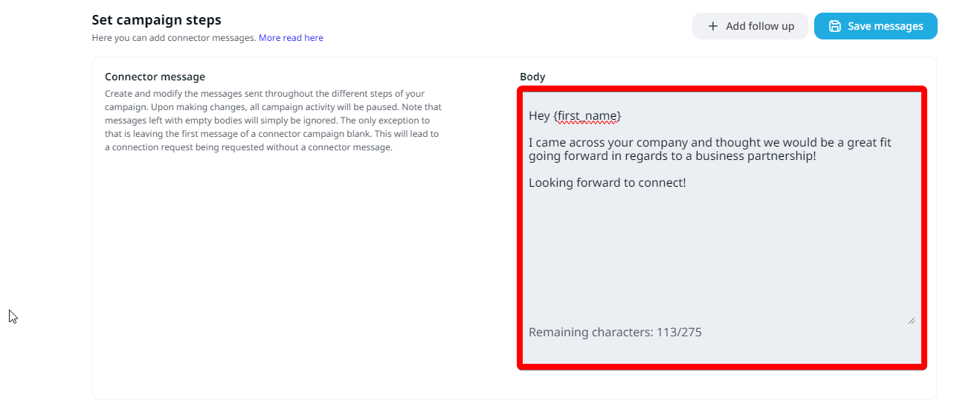Click the Add follow up button label
980x404 pixels.
pos(760,26)
